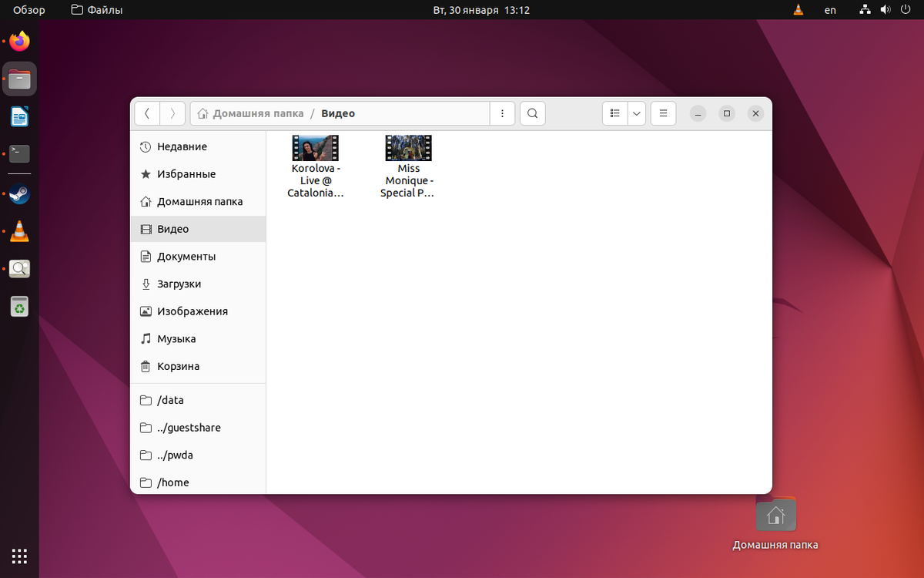Viewport: 924px width, 578px height.
Task: Click the VLC tray icon in top bar
Action: coord(798,10)
